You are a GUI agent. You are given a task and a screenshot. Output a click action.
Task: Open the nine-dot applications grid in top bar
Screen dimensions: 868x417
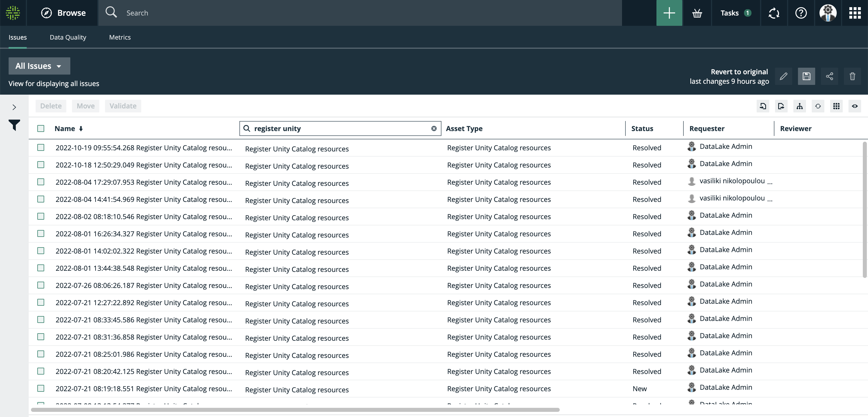[x=855, y=13]
